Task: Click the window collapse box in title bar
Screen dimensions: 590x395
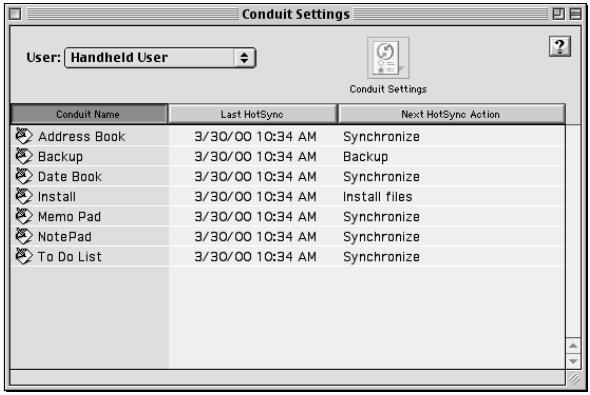Action: tap(575, 14)
